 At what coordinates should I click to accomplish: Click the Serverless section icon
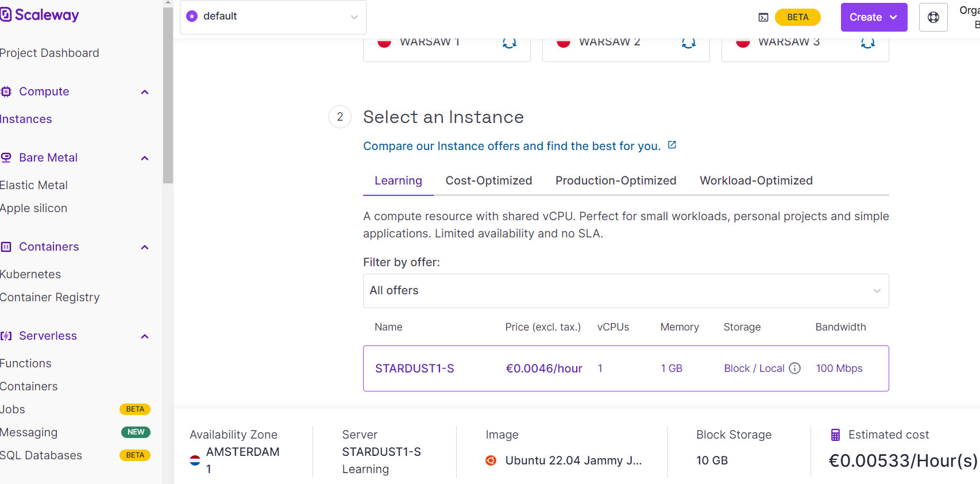pyautogui.click(x=6, y=336)
